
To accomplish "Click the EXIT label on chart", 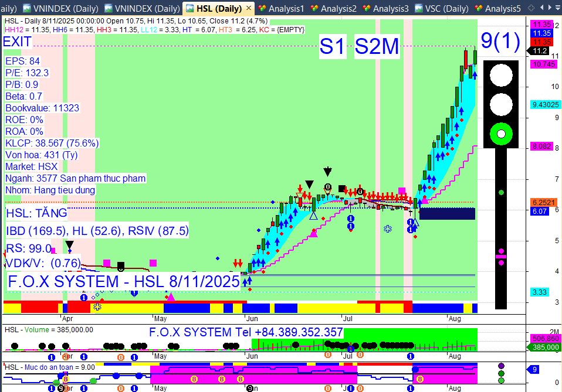I will [x=17, y=42].
